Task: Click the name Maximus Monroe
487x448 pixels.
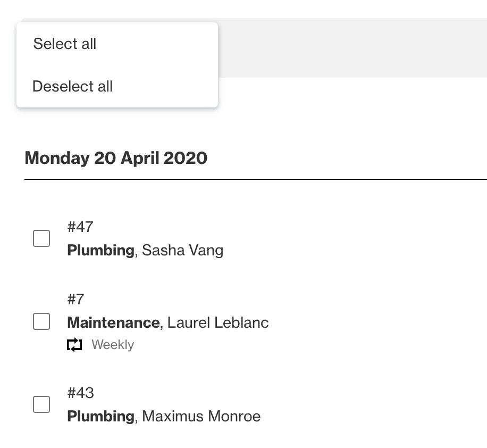Action: click(x=201, y=416)
